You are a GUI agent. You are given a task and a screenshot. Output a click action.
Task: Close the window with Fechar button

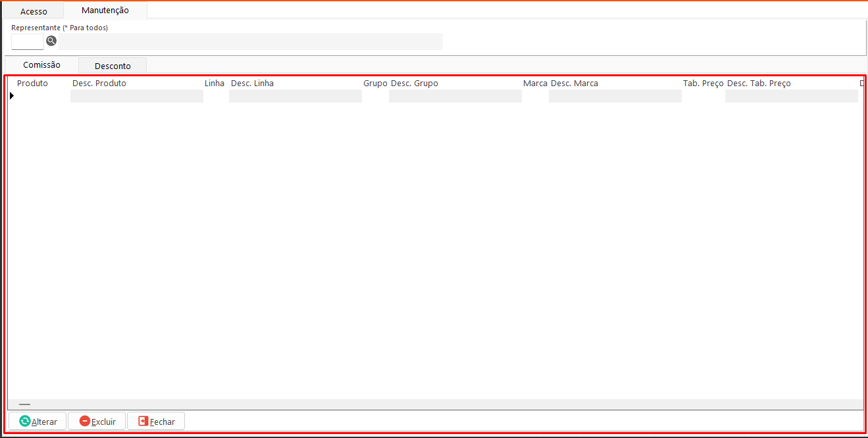[x=156, y=422]
